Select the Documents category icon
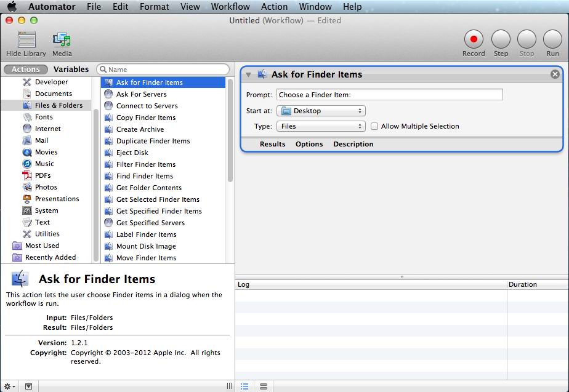Viewport: 569px width, 392px height. [27, 94]
